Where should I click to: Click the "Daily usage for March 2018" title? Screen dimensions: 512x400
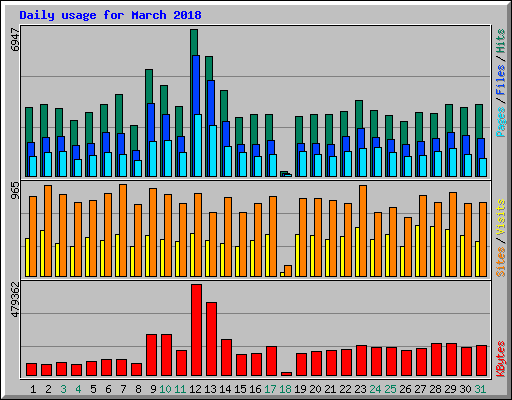[x=110, y=15]
